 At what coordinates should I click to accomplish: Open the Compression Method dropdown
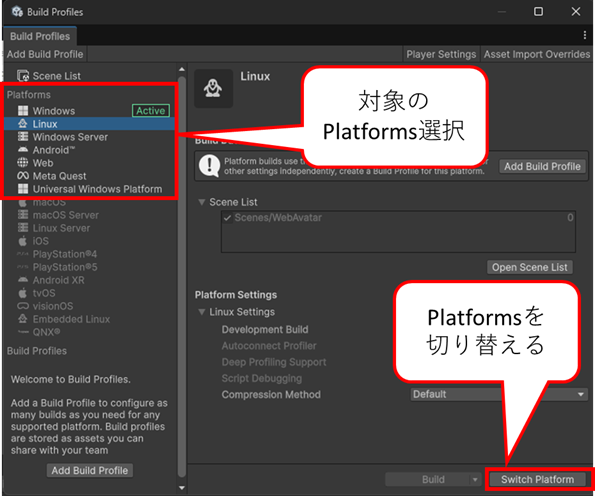(x=499, y=394)
